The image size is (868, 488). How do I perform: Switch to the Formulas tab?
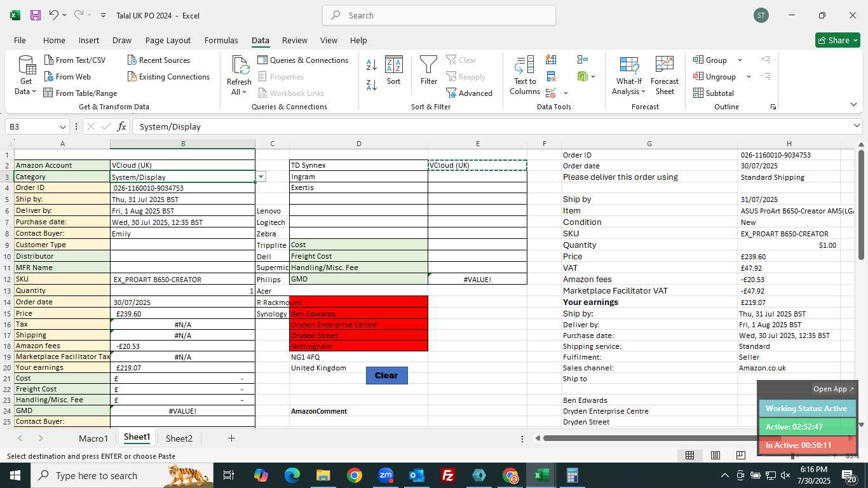point(221,40)
